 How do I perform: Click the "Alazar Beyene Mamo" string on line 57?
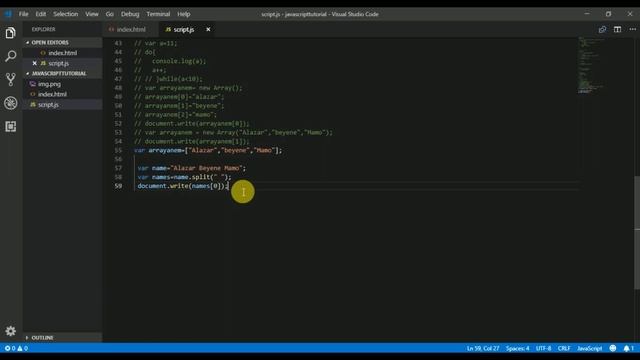coord(207,168)
